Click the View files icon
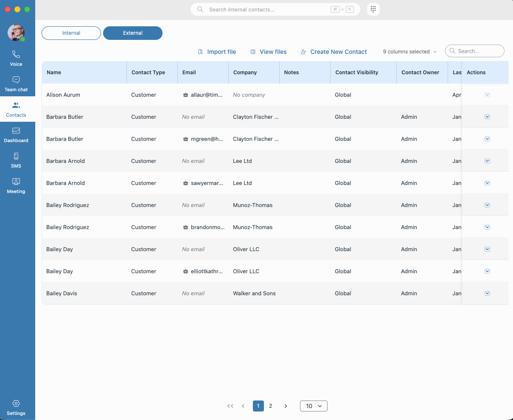 tap(252, 51)
